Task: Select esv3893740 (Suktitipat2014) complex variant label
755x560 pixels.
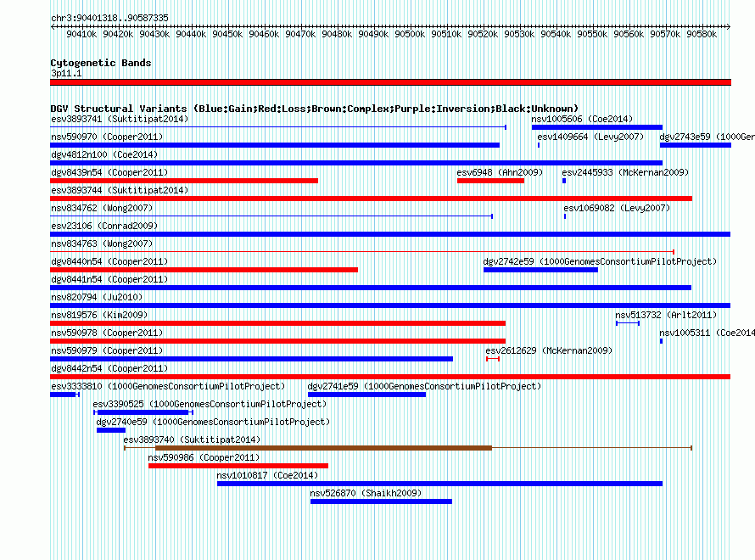Action: (x=192, y=440)
